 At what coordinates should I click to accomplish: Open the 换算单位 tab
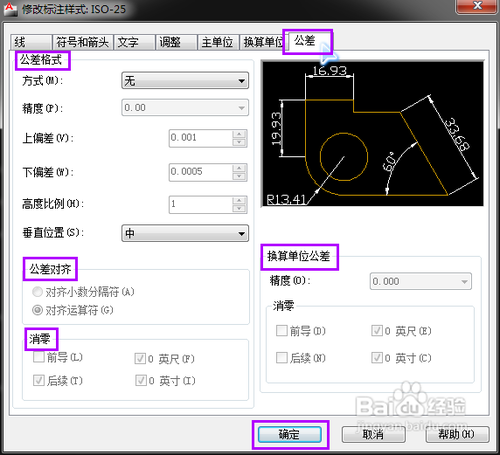[x=262, y=42]
